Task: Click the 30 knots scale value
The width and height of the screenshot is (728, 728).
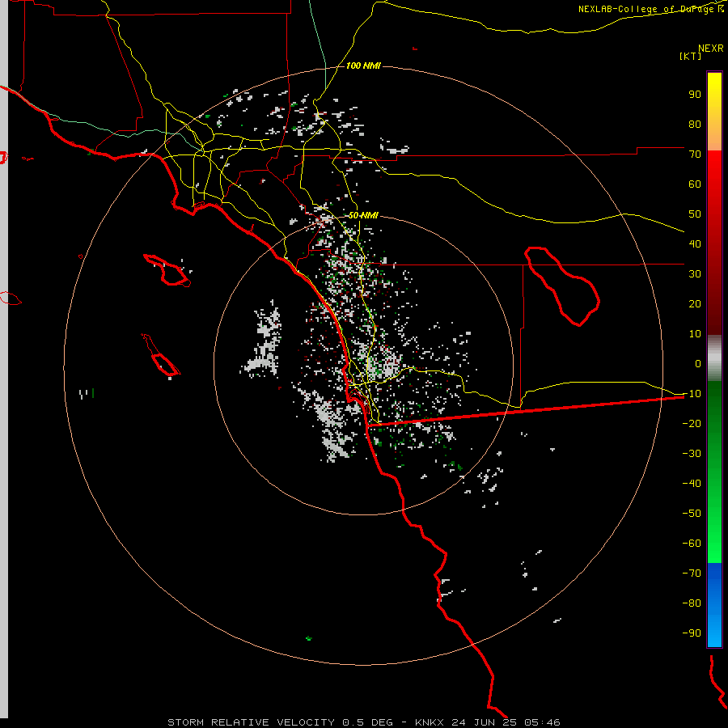Action: 695,274
